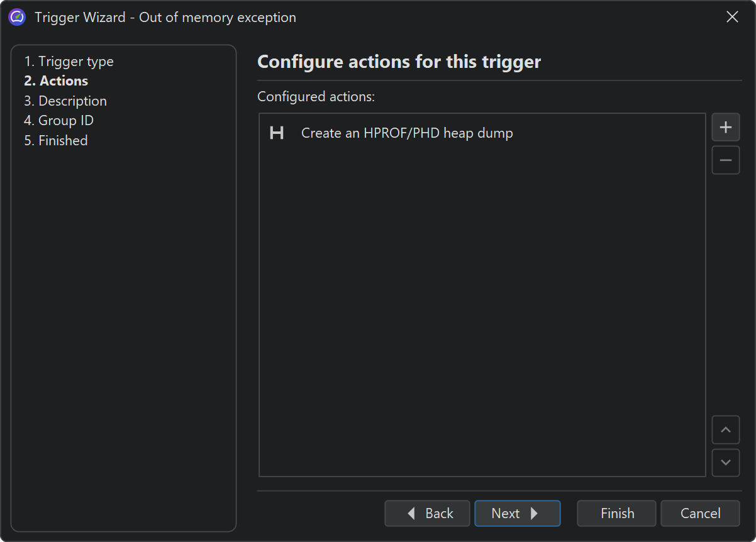Move the action down with the down chevron
756x542 pixels.
click(x=725, y=463)
